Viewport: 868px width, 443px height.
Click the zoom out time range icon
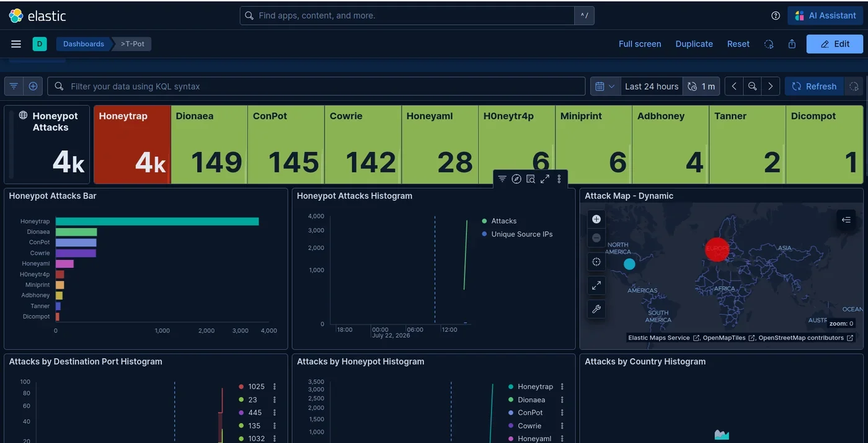pyautogui.click(x=752, y=86)
